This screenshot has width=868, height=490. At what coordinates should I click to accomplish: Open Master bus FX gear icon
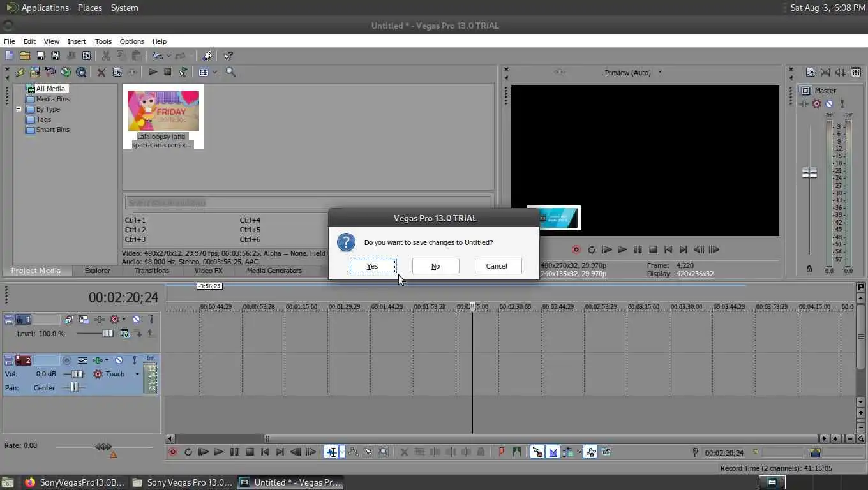(x=816, y=103)
